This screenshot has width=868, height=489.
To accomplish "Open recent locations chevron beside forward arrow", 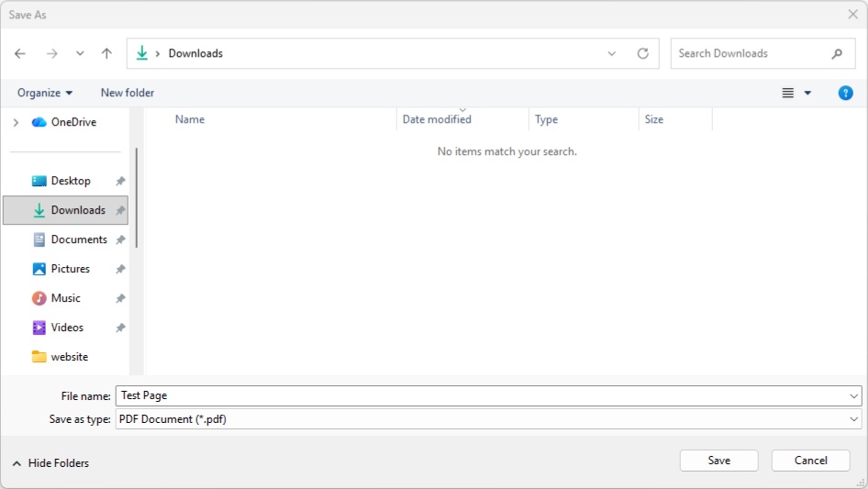I will [80, 53].
